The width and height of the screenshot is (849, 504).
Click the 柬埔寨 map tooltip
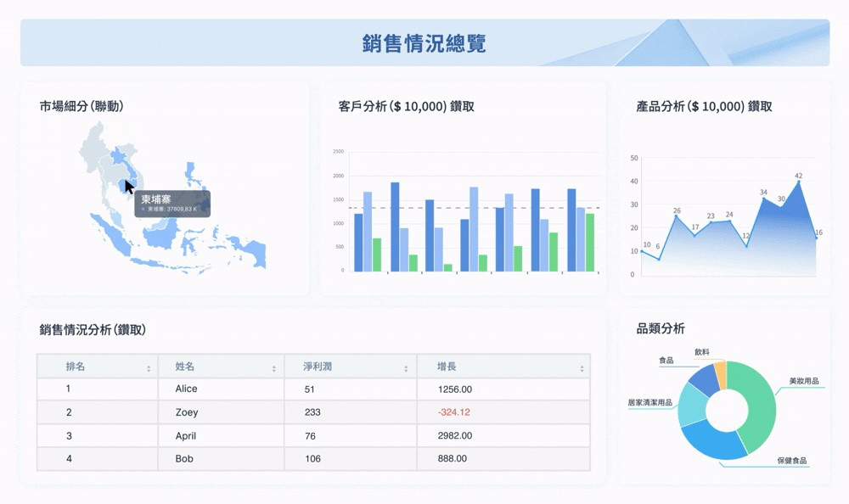click(x=172, y=204)
